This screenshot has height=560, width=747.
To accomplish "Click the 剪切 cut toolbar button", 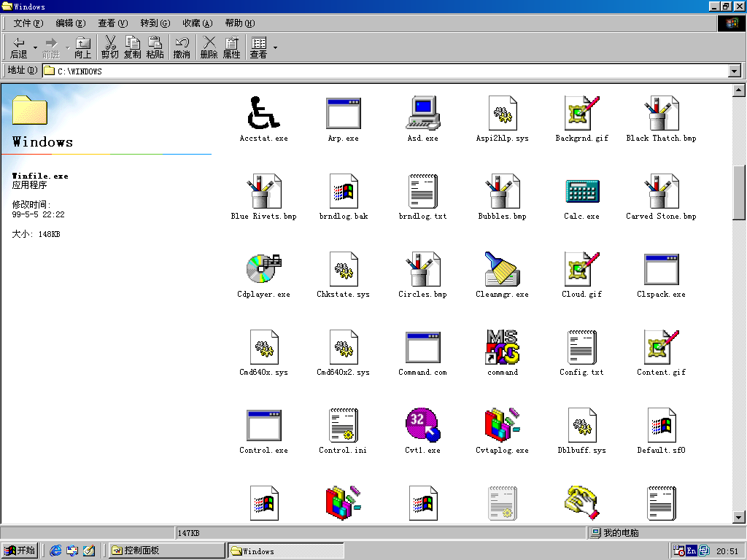I will 109,47.
